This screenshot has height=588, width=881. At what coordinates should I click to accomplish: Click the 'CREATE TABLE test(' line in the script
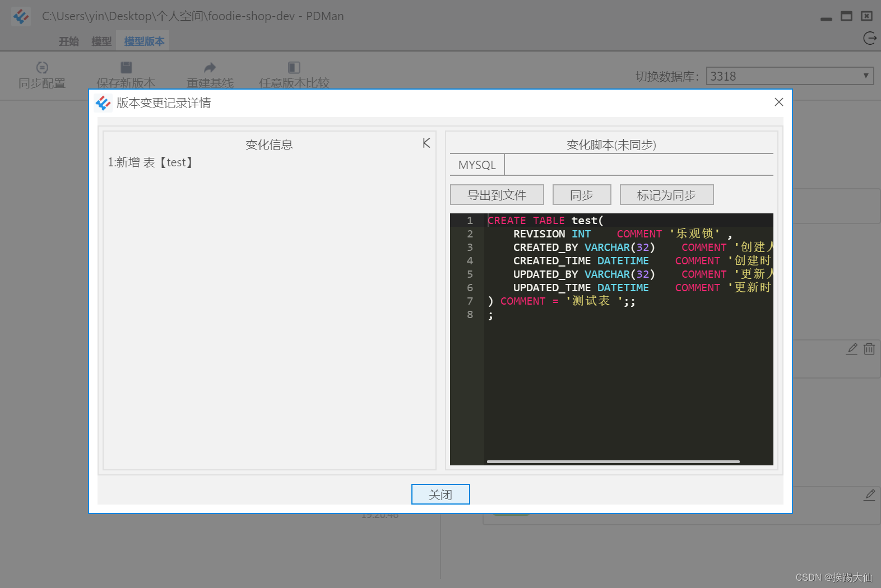click(x=545, y=221)
